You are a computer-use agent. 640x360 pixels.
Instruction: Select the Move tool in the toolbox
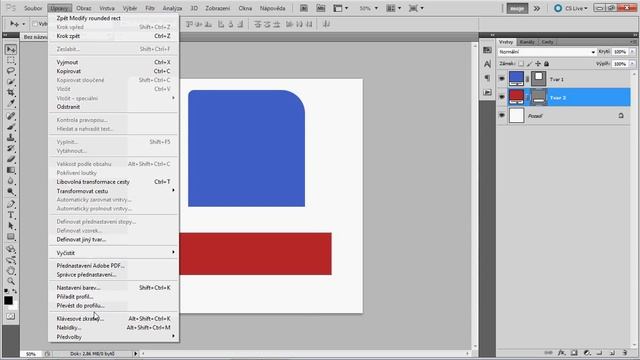[x=11, y=49]
